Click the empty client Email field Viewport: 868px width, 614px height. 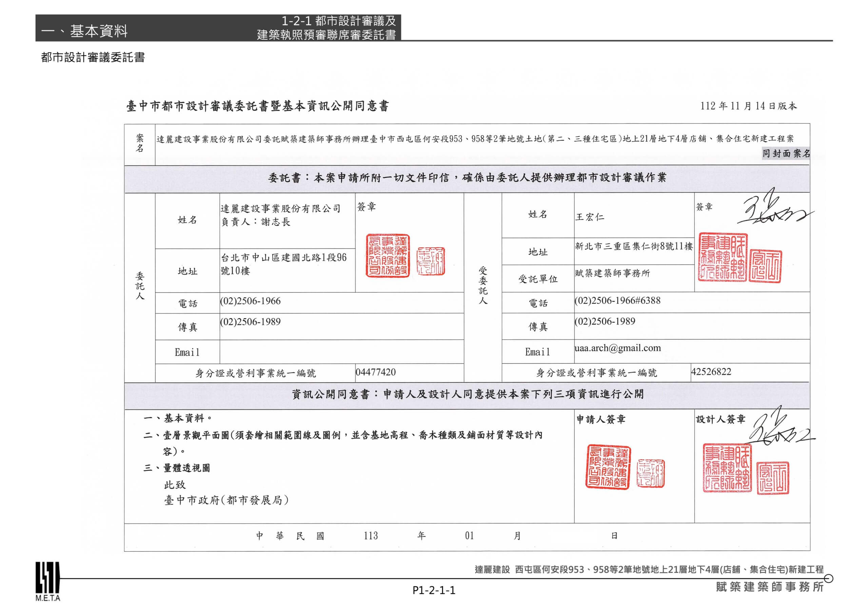pyautogui.click(x=342, y=352)
